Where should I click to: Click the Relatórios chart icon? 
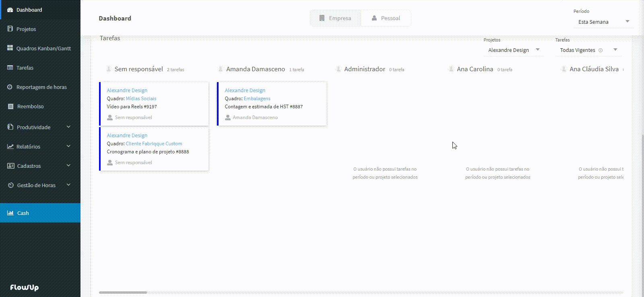pyautogui.click(x=10, y=146)
